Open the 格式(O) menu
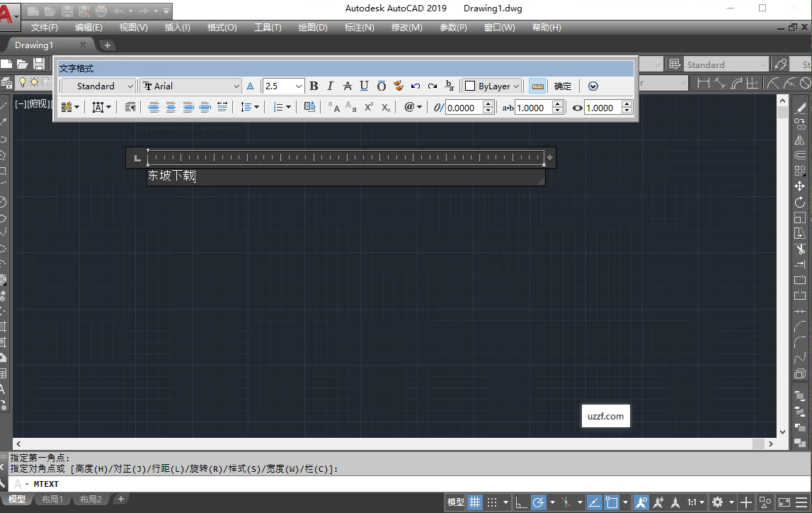The height and width of the screenshot is (513, 812). coord(222,28)
